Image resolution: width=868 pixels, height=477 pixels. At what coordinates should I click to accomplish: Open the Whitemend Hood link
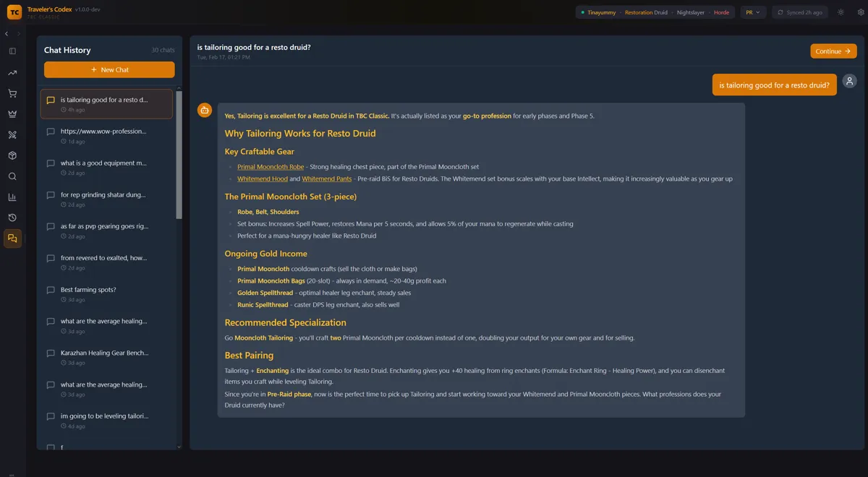click(x=262, y=179)
